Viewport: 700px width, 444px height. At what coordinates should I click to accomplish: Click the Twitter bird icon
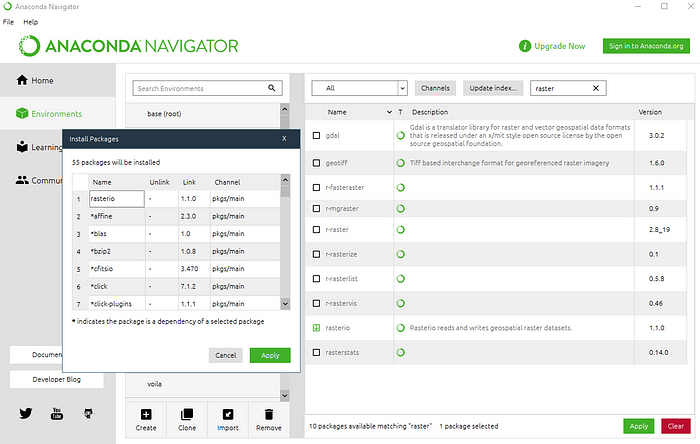click(26, 414)
